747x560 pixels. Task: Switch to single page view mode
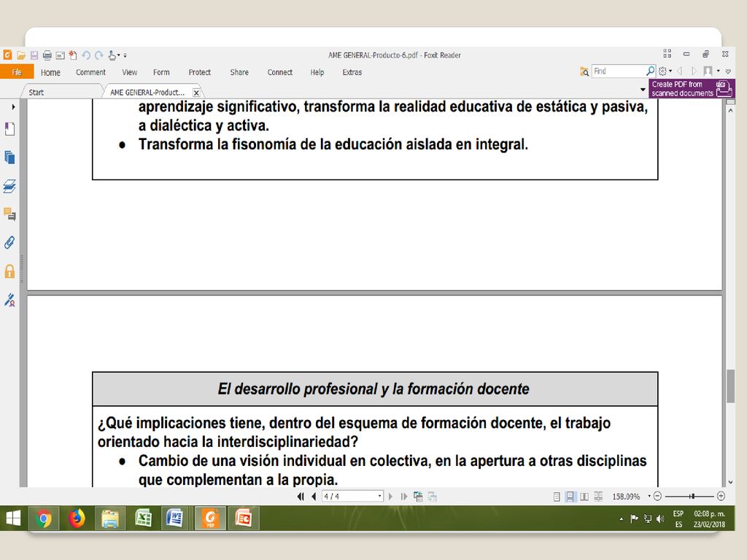coord(557,497)
